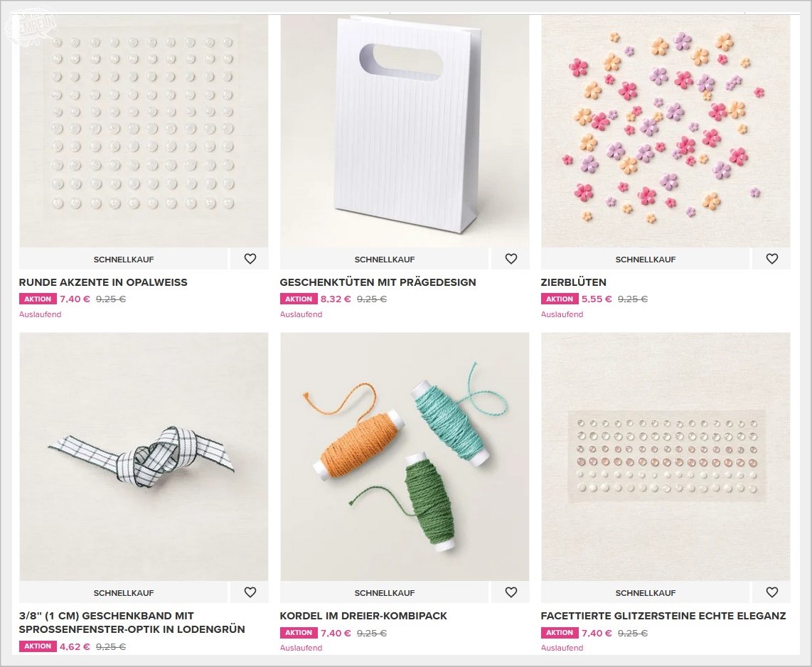Add Geschenktüten mit Prägedesign to wishlist heart
This screenshot has width=812, height=667.
point(511,259)
